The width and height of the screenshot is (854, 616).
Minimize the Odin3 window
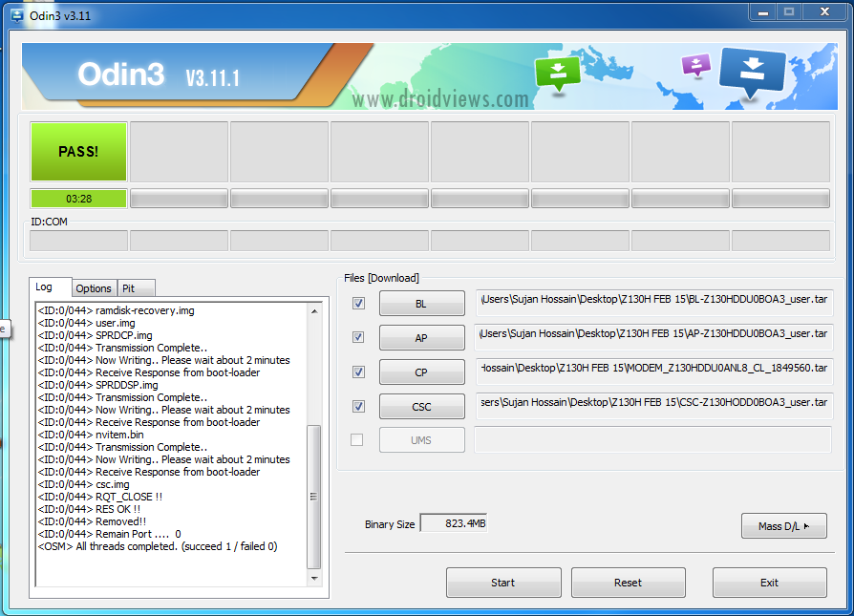[763, 12]
